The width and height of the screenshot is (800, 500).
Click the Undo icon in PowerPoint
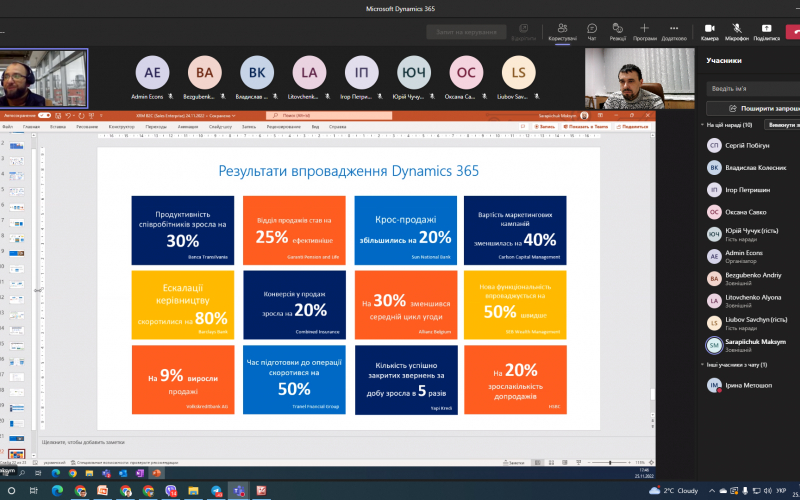[68, 116]
